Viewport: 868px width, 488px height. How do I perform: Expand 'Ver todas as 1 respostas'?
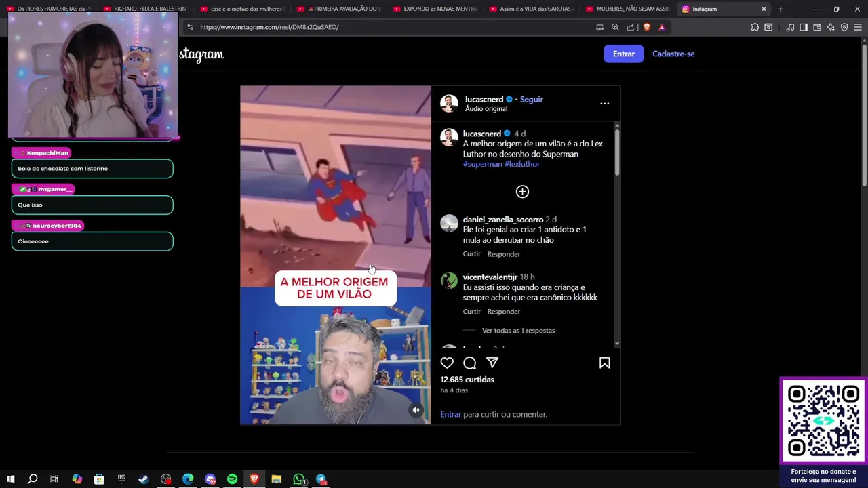tap(518, 331)
